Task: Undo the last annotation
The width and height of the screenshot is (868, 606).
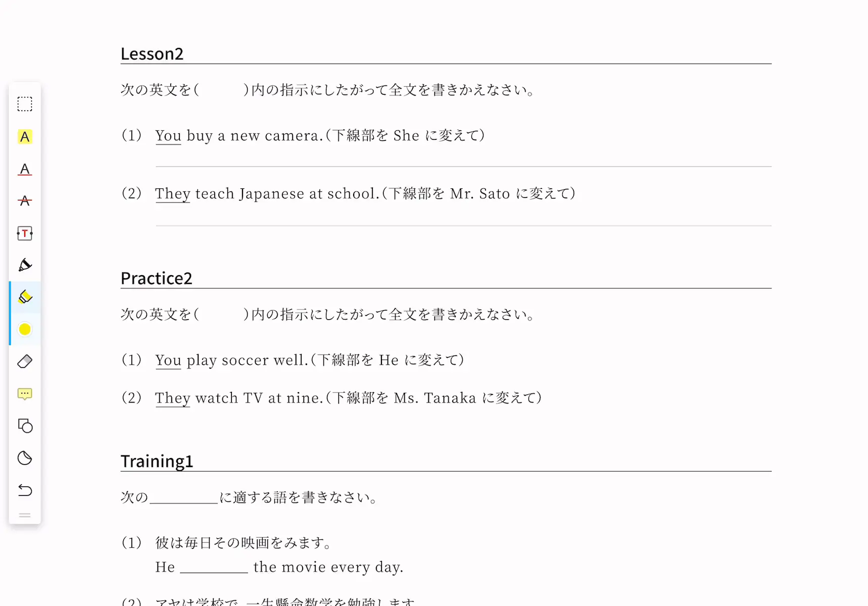Action: click(x=25, y=490)
